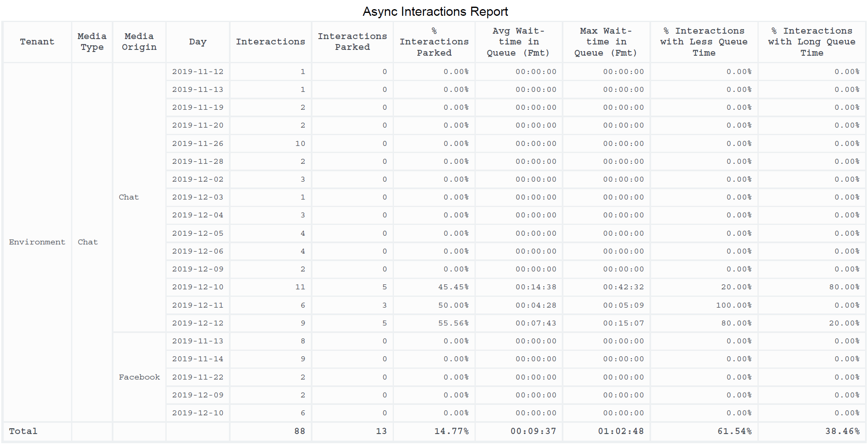Select the % Interactions Parked header
Image resolution: width=868 pixels, height=444 pixels.
[x=434, y=42]
